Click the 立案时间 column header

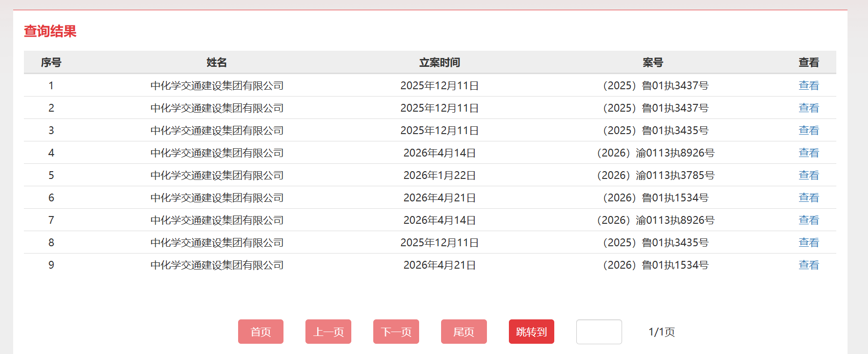point(439,62)
